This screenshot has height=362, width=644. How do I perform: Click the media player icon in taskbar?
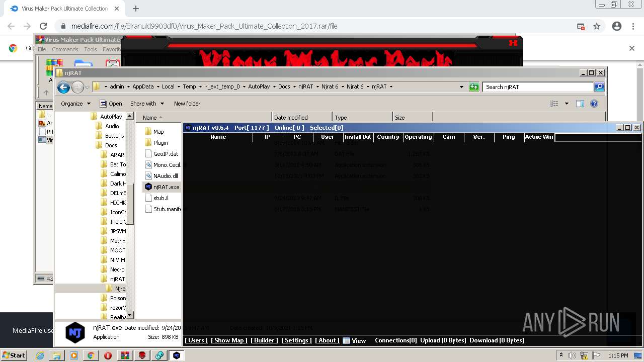click(x=74, y=355)
